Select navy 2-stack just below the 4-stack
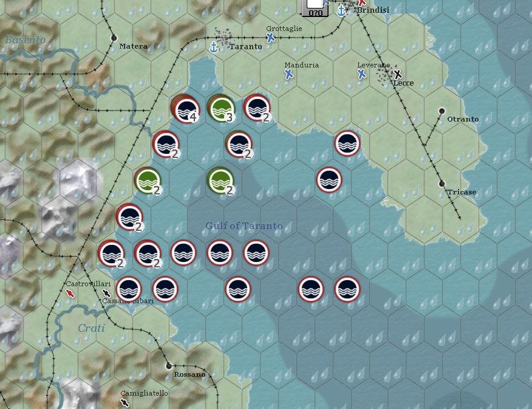 coord(166,144)
